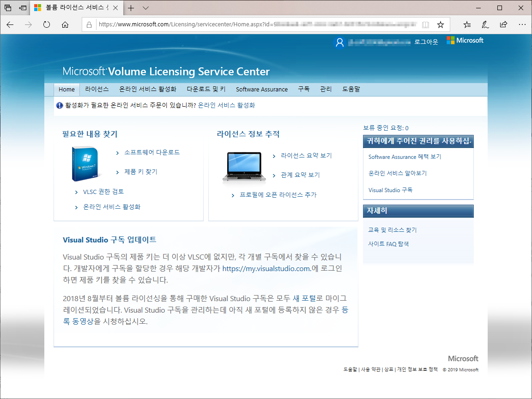Toggle reading view icon in address bar
The height and width of the screenshot is (399, 532).
pyautogui.click(x=425, y=24)
